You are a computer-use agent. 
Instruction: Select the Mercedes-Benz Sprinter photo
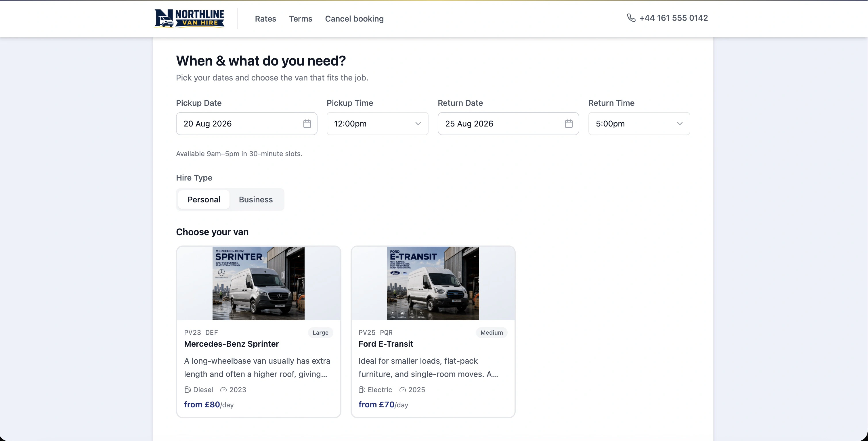point(259,283)
